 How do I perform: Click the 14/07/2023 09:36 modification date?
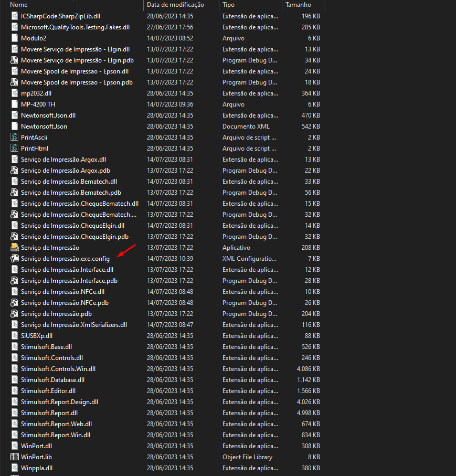click(x=170, y=104)
